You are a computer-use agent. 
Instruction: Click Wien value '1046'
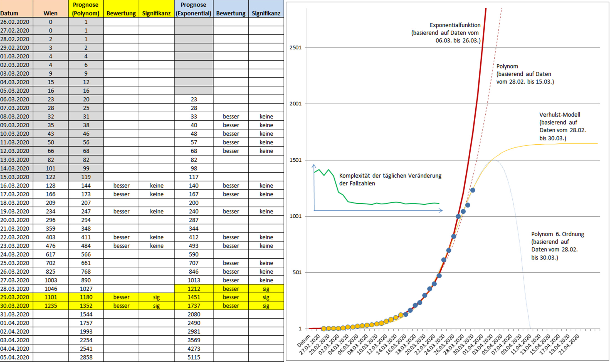pyautogui.click(x=51, y=289)
